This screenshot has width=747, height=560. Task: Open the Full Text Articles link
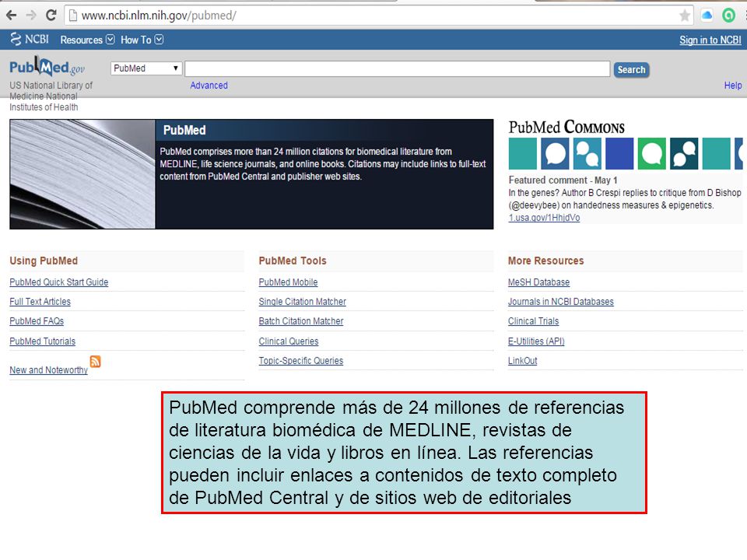pyautogui.click(x=40, y=302)
